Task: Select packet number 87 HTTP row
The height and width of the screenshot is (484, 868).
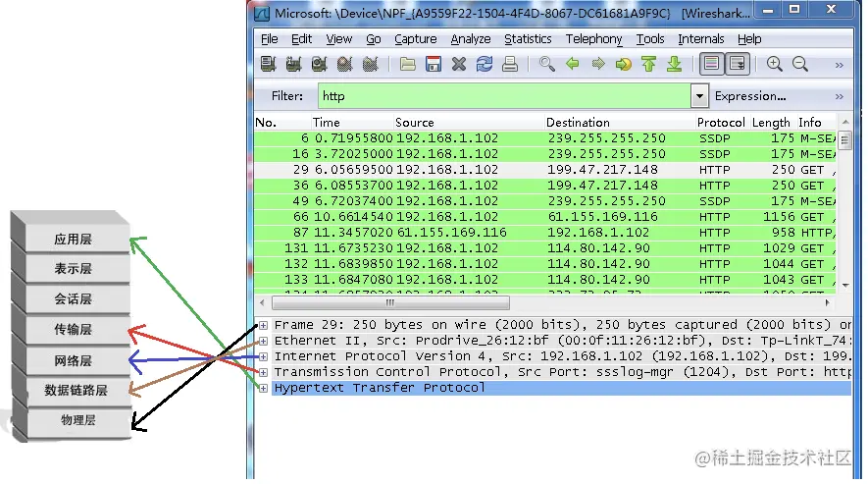Action: [x=544, y=233]
